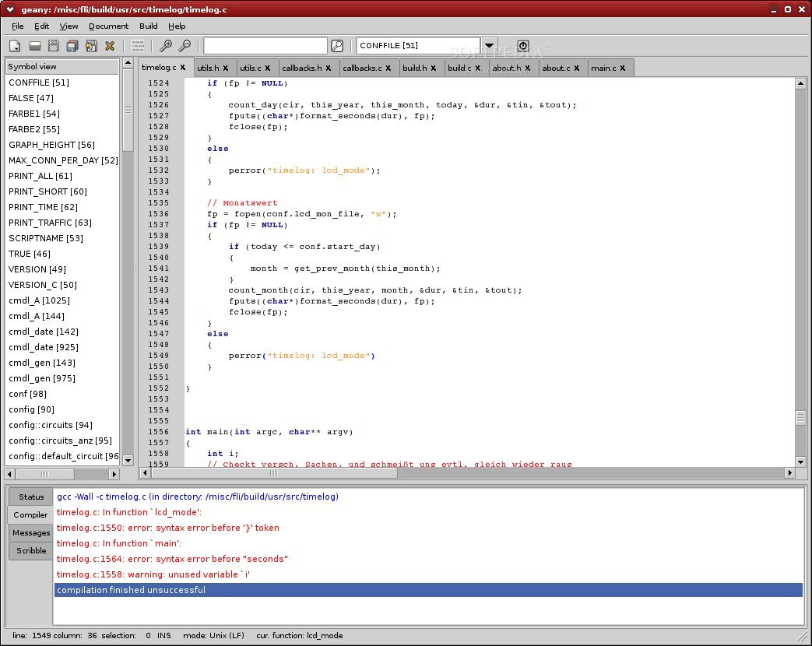The width and height of the screenshot is (812, 646).
Task: Close the about.h tab
Action: click(528, 68)
